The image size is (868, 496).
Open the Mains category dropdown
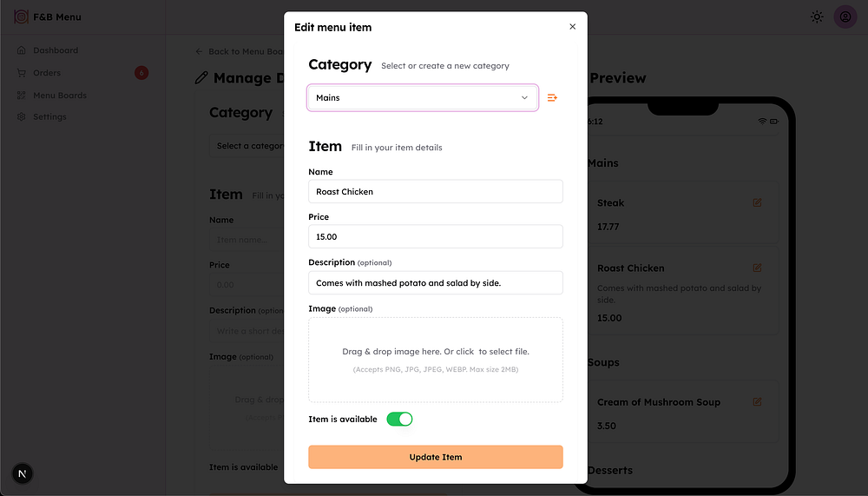click(422, 98)
